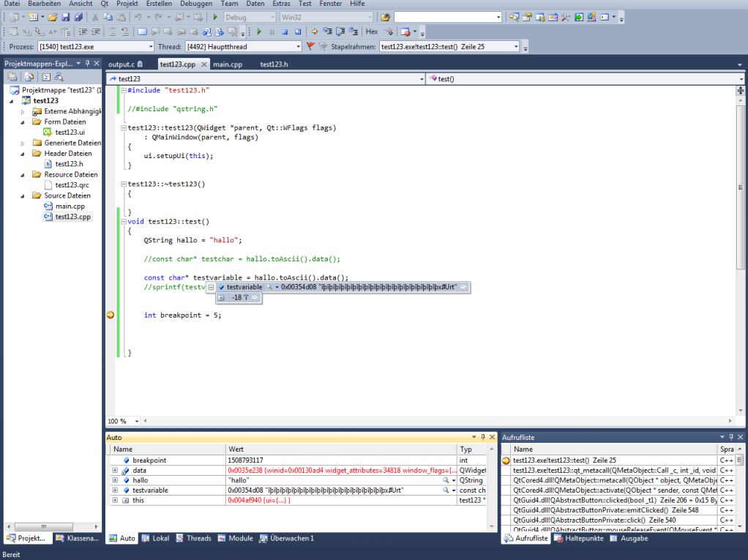
Task: Open the Debug configuration dropdown
Action: click(271, 17)
